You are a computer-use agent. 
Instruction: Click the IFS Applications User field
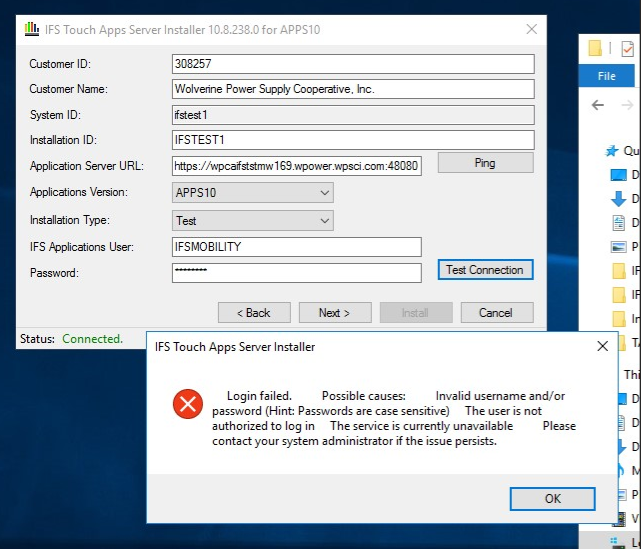coord(297,247)
